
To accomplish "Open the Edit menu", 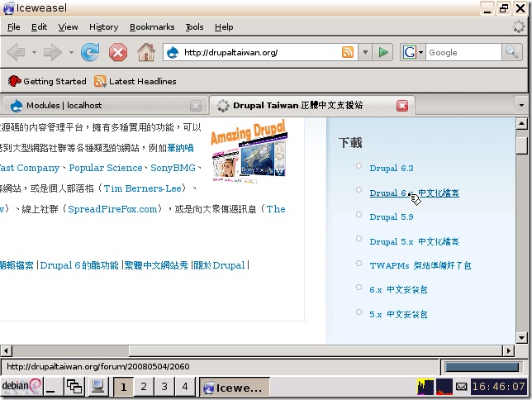I will point(40,26).
